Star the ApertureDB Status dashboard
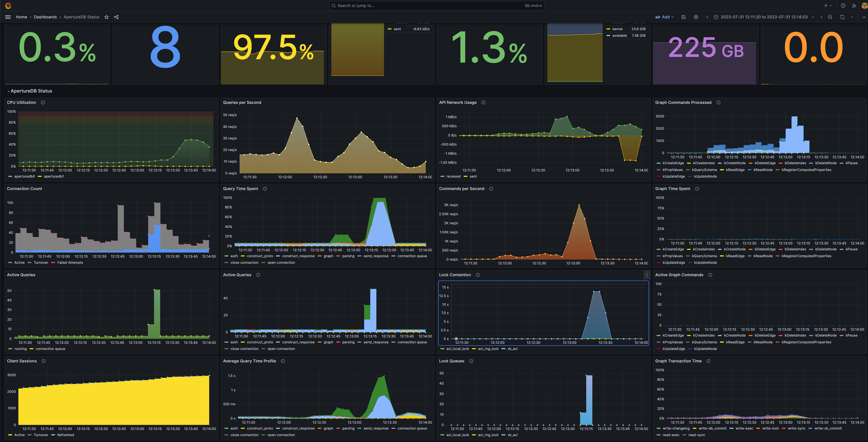This screenshot has width=868, height=442. pos(106,17)
